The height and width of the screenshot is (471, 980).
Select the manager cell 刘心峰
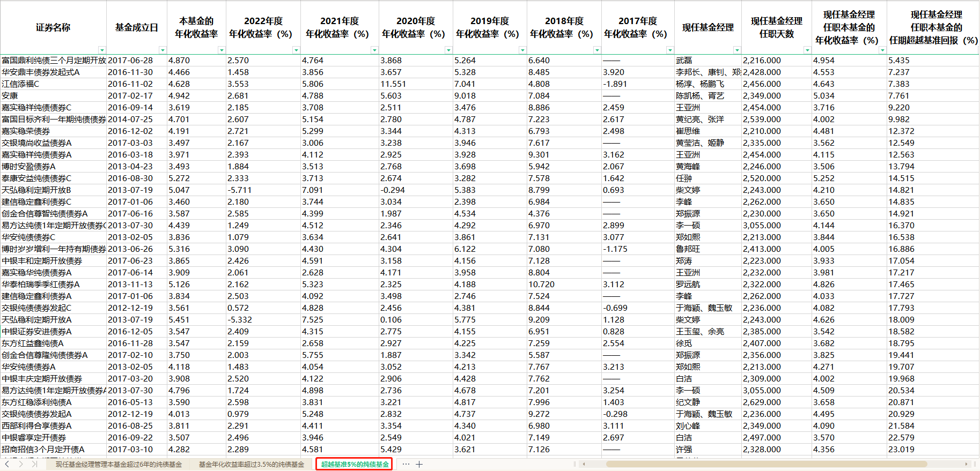tap(708, 426)
